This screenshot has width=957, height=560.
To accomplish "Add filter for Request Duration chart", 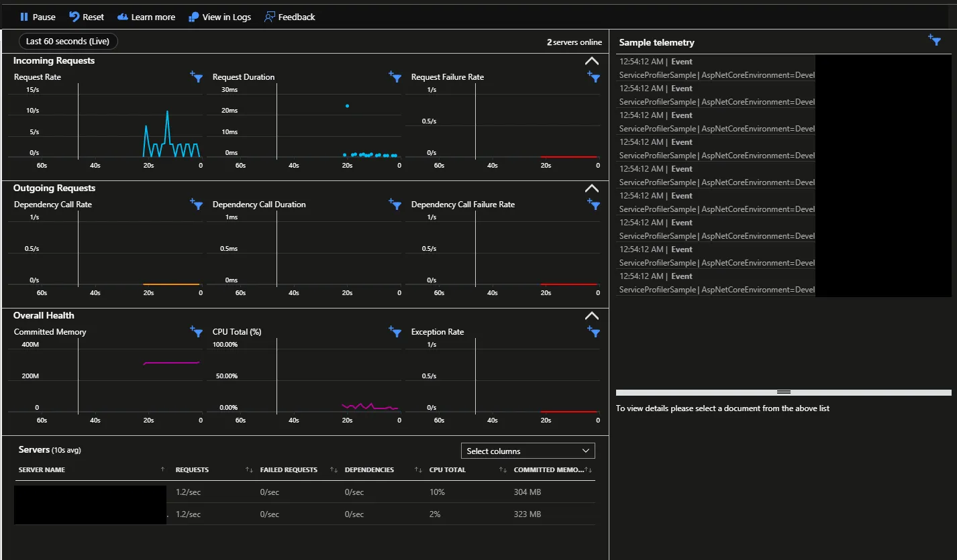I will [x=395, y=77].
